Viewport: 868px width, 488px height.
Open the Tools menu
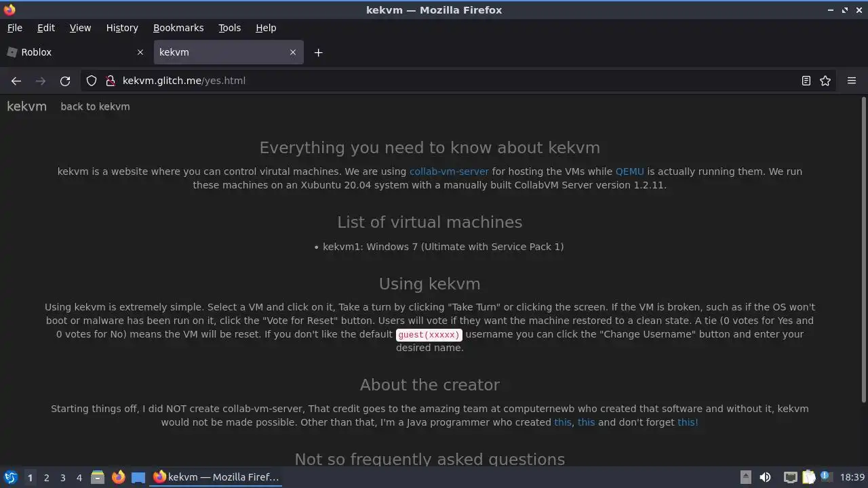point(229,28)
